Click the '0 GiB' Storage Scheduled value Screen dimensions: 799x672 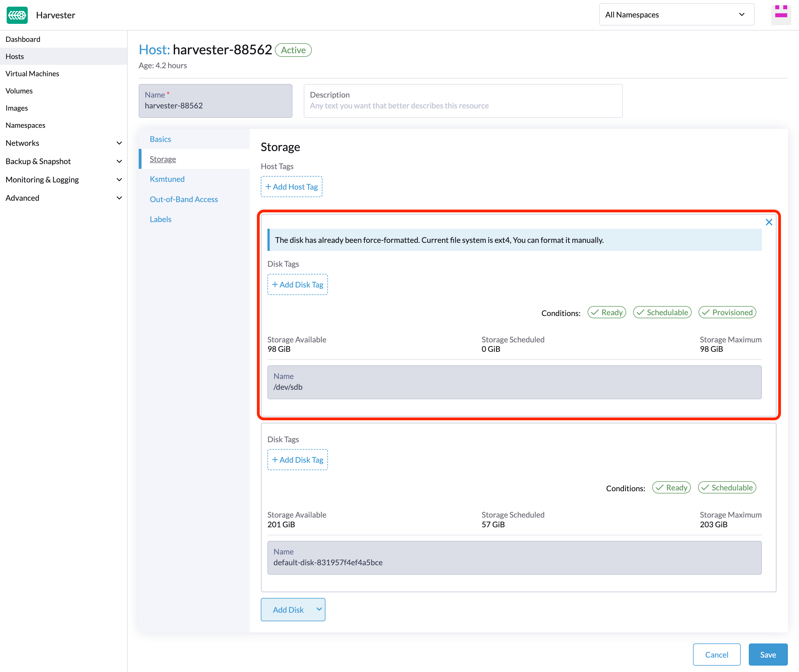coord(490,349)
